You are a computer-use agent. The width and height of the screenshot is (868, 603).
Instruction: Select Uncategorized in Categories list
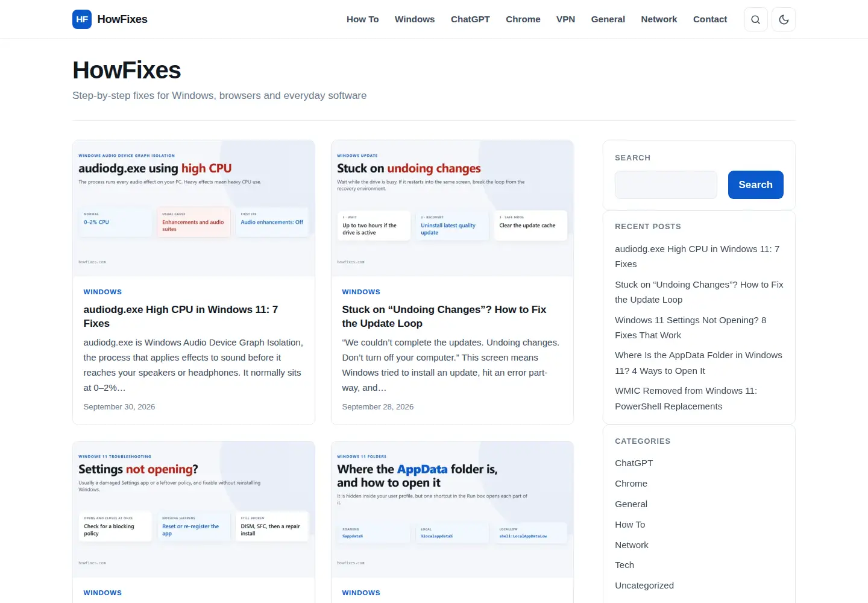click(x=644, y=586)
